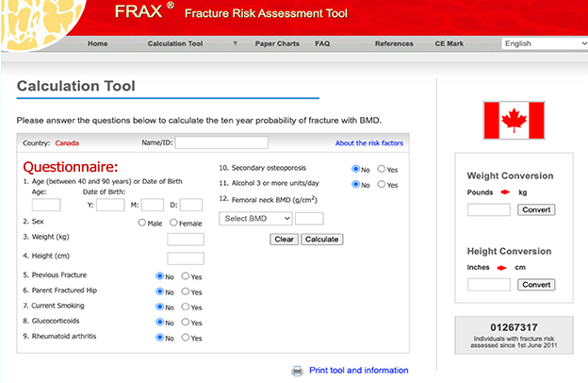
Task: Click Convert under Weight Conversion
Action: point(536,210)
